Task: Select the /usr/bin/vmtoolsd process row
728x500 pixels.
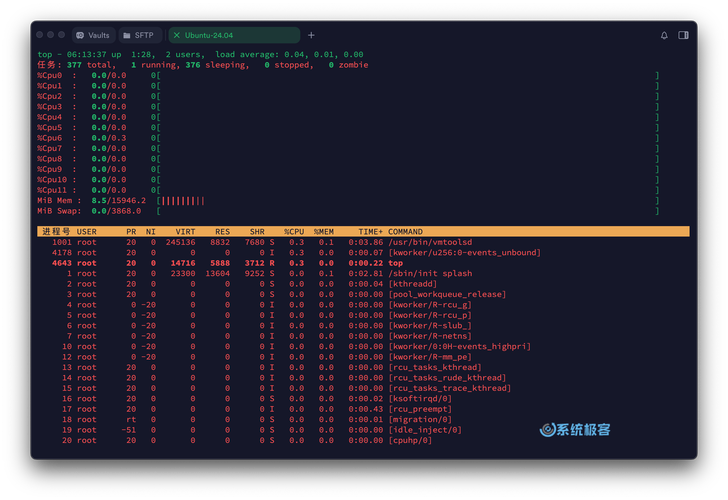Action: coord(430,242)
